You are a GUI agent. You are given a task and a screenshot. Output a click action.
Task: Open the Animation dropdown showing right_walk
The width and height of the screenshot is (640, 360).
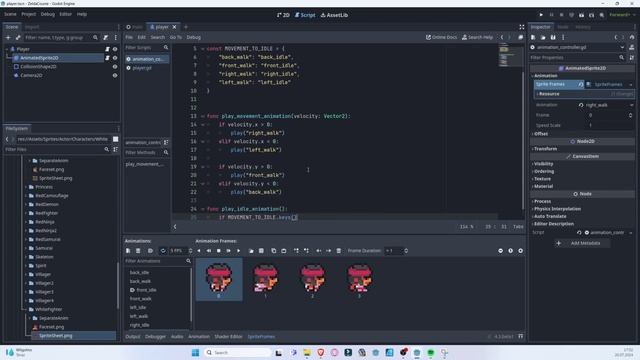(609, 105)
